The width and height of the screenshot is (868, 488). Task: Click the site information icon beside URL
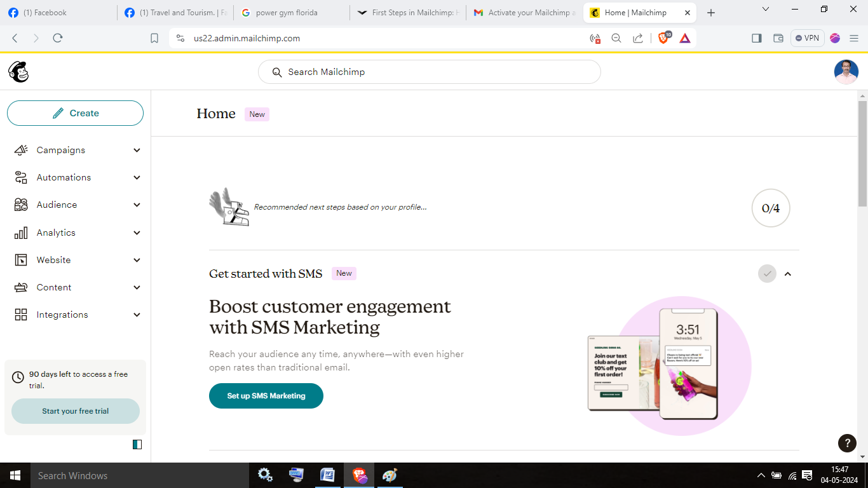point(180,38)
